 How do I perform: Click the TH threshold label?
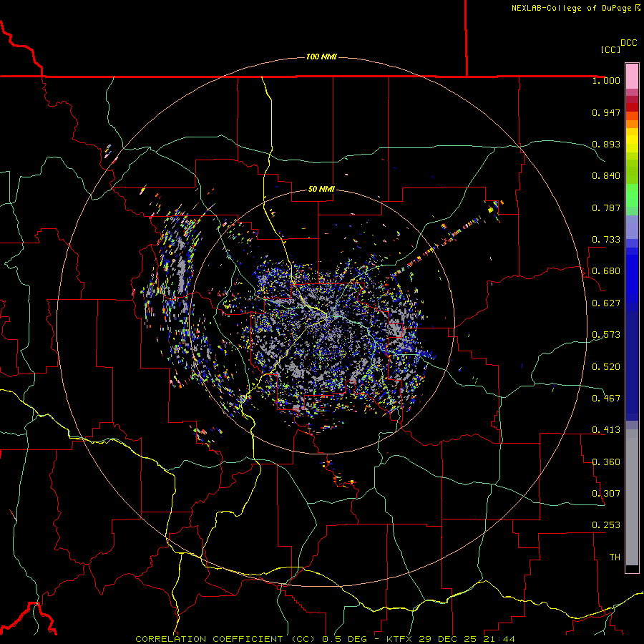615,557
